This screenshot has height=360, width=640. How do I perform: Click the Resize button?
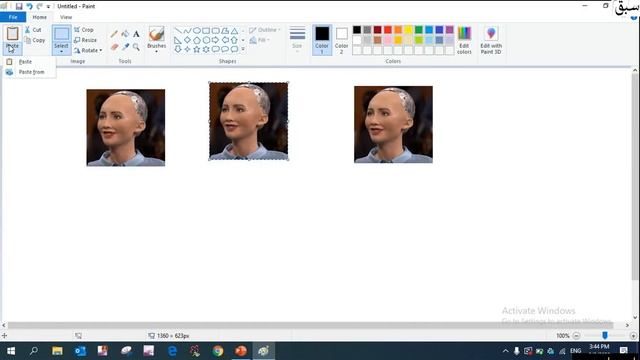click(x=86, y=40)
